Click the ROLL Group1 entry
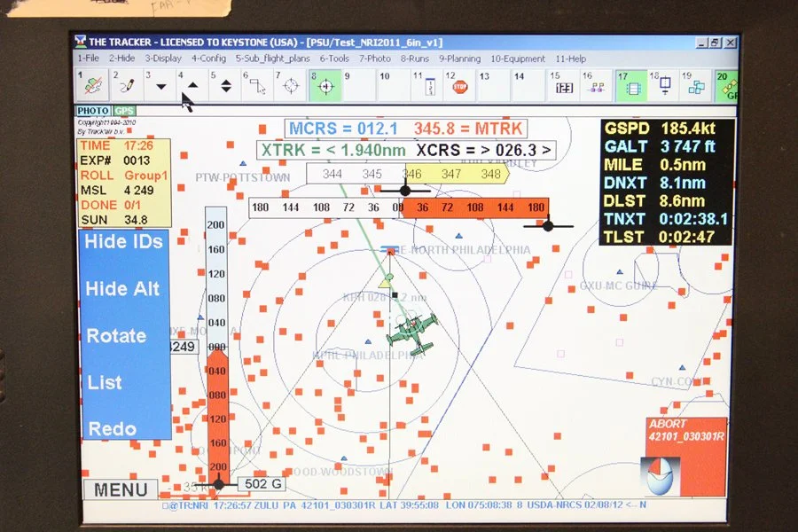The width and height of the screenshot is (798, 532). (x=123, y=176)
